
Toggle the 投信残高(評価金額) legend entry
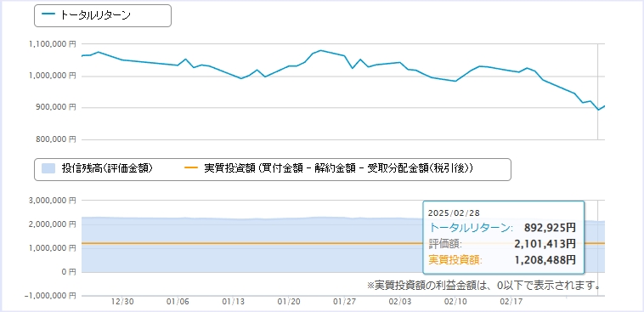click(97, 168)
